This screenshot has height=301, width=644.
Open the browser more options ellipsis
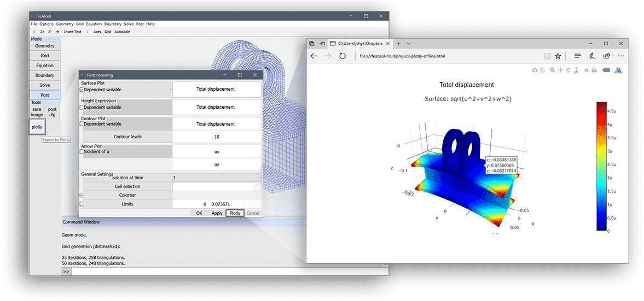point(621,56)
